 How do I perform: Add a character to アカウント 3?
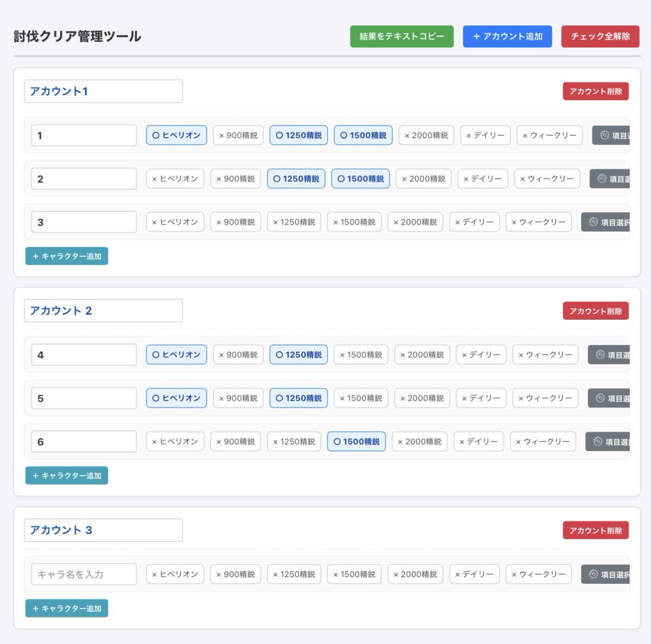point(67,608)
